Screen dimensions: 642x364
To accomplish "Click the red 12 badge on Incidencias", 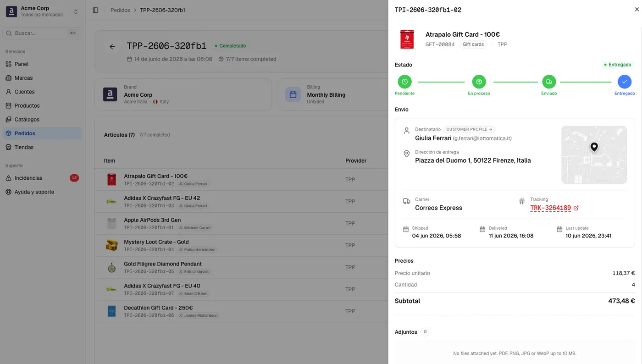I will pyautogui.click(x=74, y=178).
